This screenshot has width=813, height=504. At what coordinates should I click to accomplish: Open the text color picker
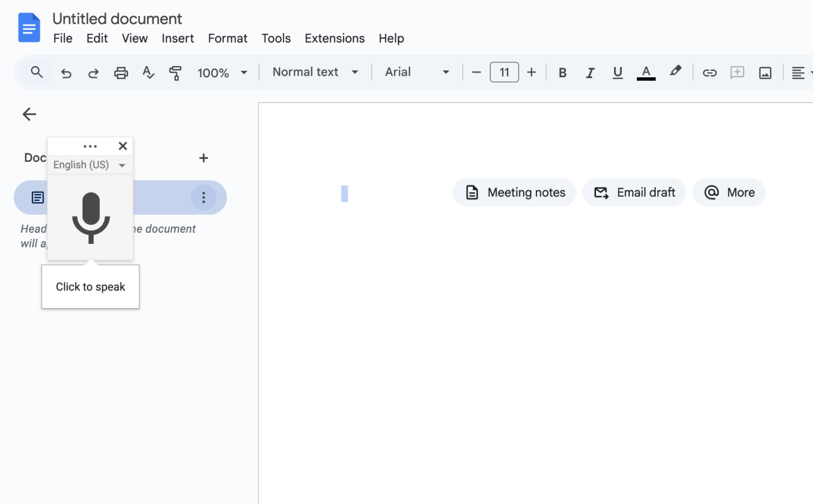point(646,72)
